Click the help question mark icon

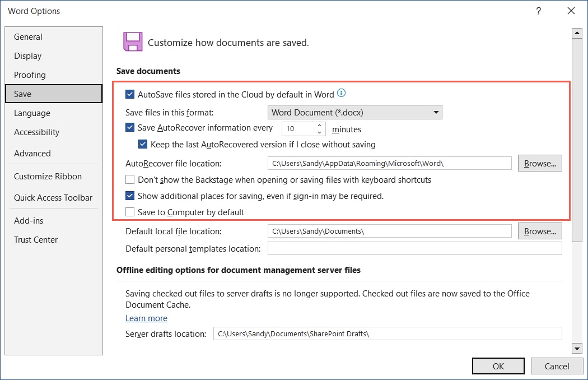click(538, 11)
